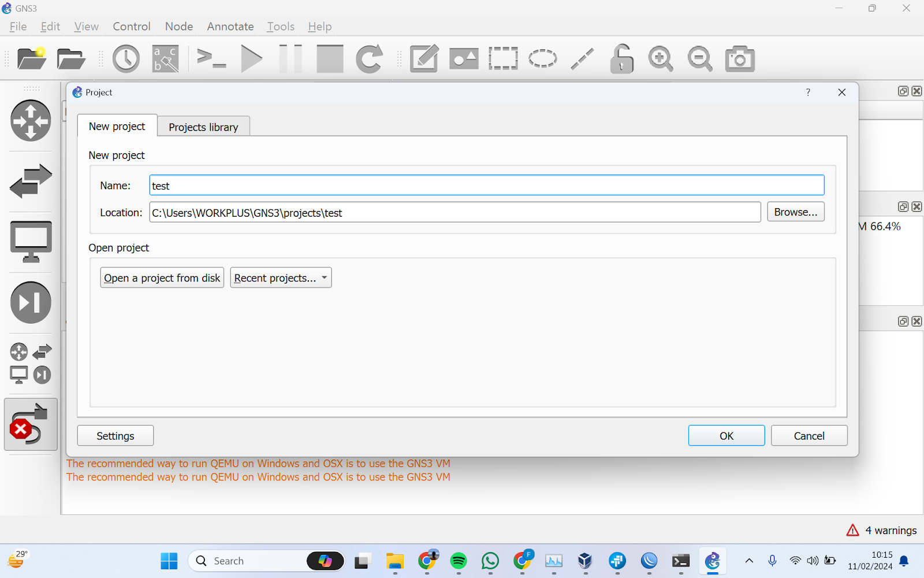Click the dialog help question mark
Screen dimensions: 924x578
click(808, 92)
